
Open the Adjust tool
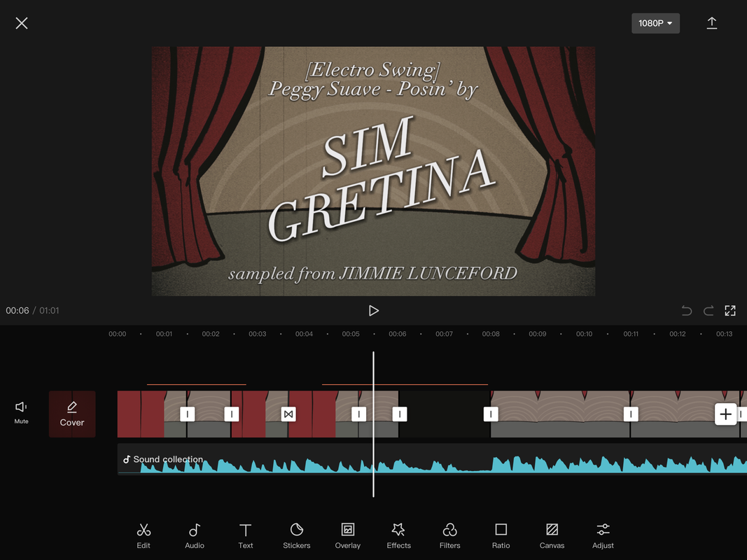click(603, 535)
